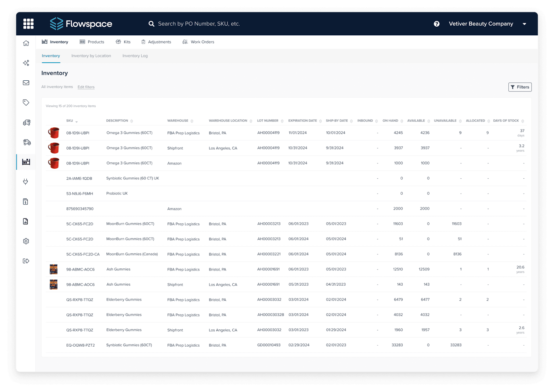
Task: Click ship-by date 01/29/2024
Action: tap(336, 330)
